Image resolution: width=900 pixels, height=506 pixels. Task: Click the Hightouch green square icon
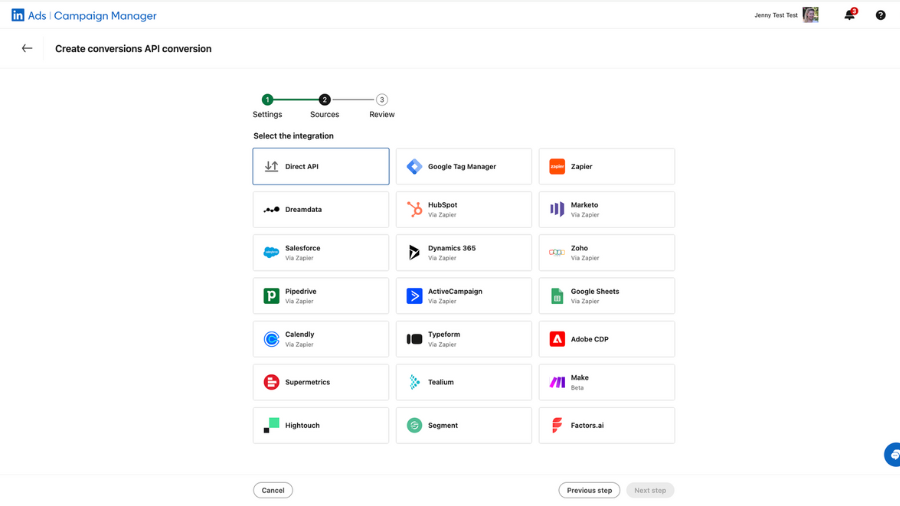pos(271,425)
